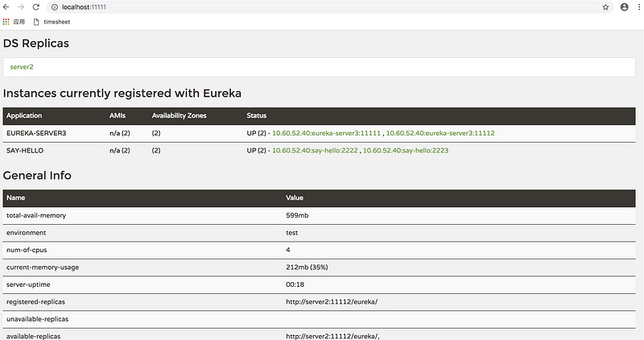
Task: Open the timesheet bookmark
Action: tap(52, 22)
